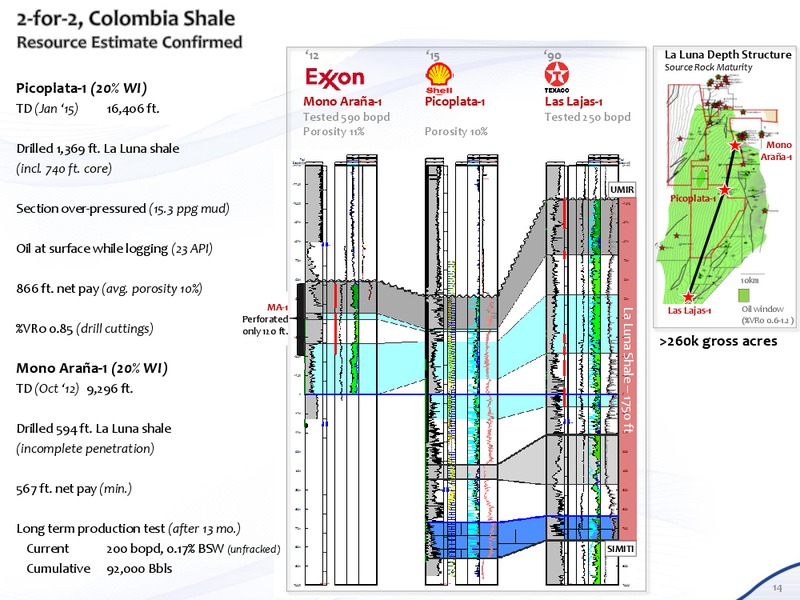The width and height of the screenshot is (800, 600).
Task: Click '567 ft. net pay (min.)' line
Action: tap(74, 489)
